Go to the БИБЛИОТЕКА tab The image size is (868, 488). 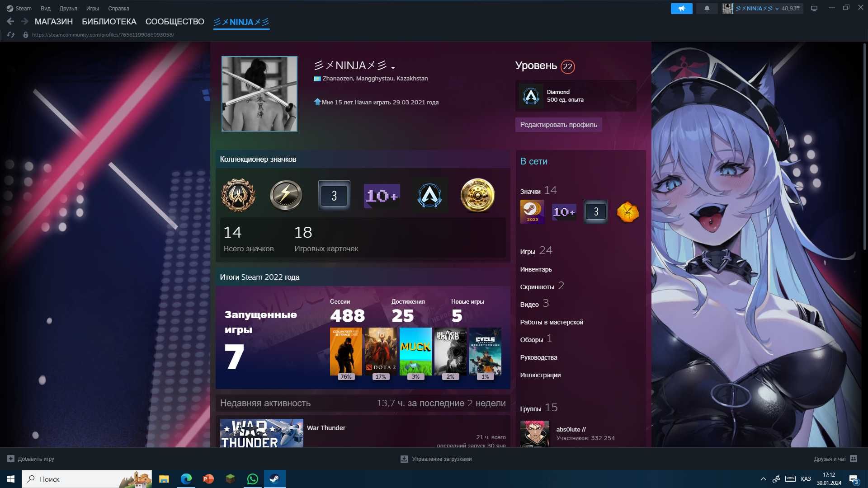(x=109, y=21)
